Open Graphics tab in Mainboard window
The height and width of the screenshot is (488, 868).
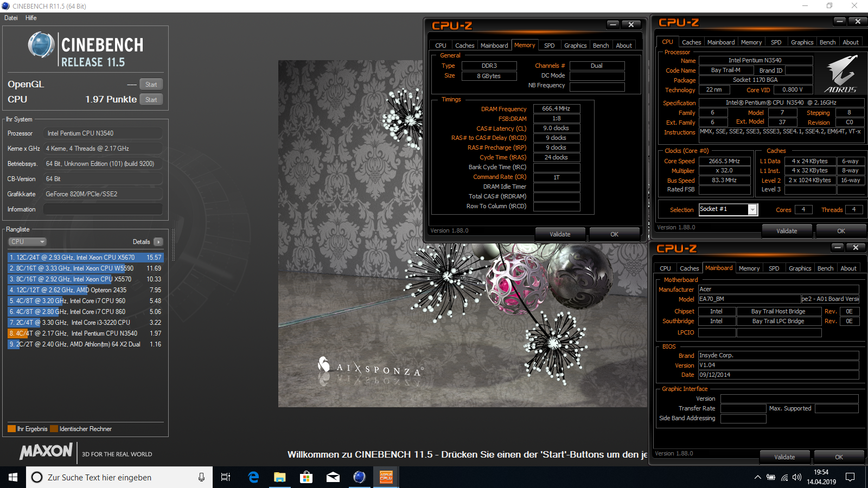pyautogui.click(x=800, y=268)
